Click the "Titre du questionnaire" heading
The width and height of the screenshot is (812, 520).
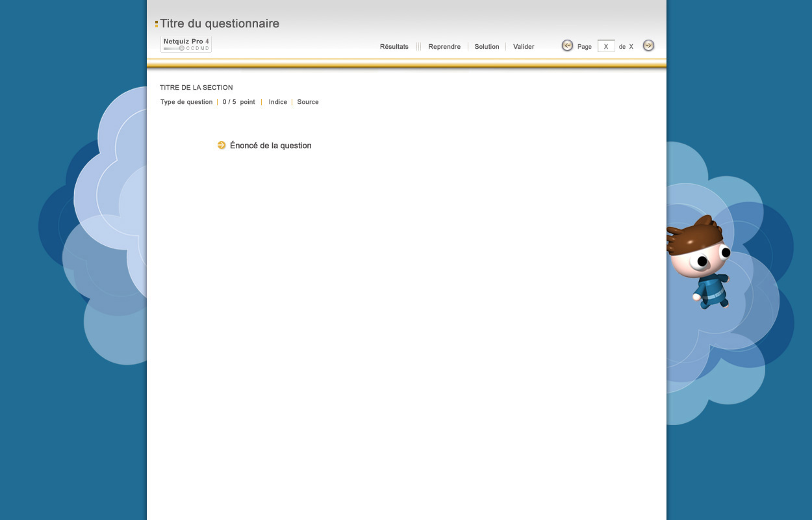tap(220, 24)
